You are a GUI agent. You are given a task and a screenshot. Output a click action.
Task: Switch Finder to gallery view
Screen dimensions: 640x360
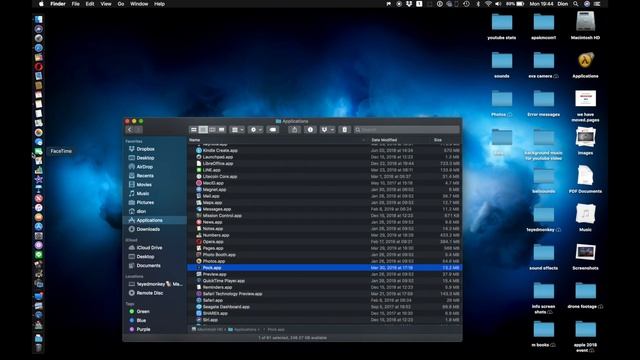click(x=222, y=130)
